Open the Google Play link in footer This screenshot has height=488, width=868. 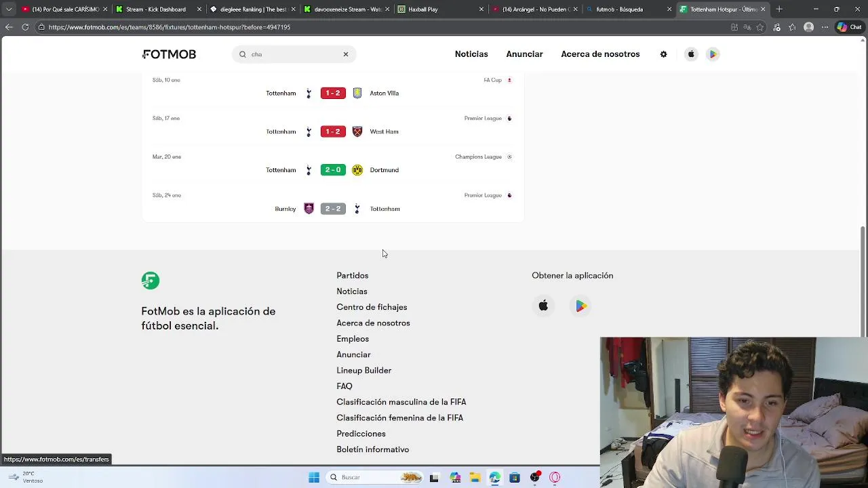[581, 306]
